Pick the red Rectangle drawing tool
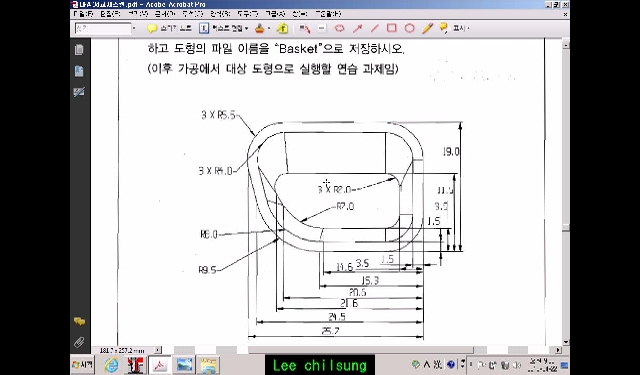Viewport: 640px width, 375px height. pyautogui.click(x=392, y=28)
